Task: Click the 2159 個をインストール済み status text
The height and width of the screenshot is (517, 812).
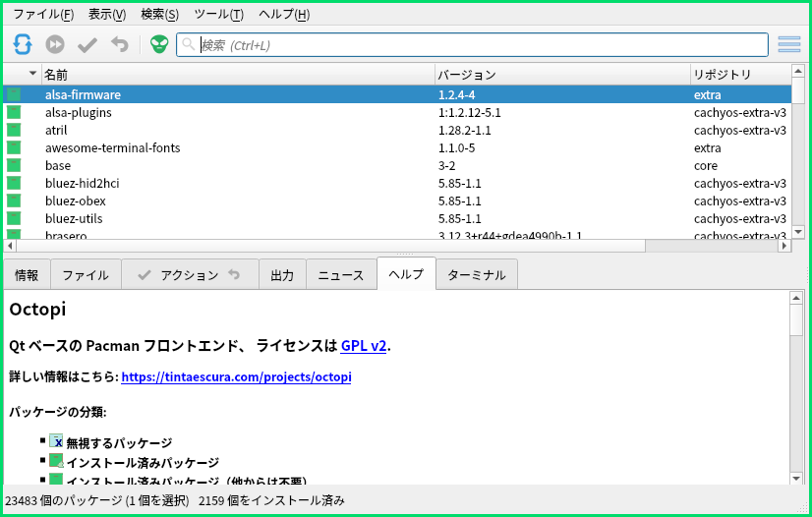Action: (271, 500)
